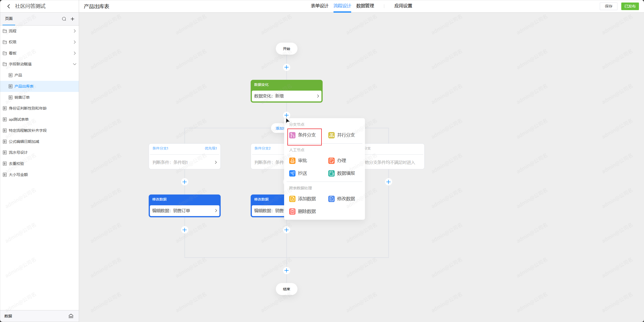
Task: Open the 数据管理 tab
Action: pyautogui.click(x=365, y=6)
